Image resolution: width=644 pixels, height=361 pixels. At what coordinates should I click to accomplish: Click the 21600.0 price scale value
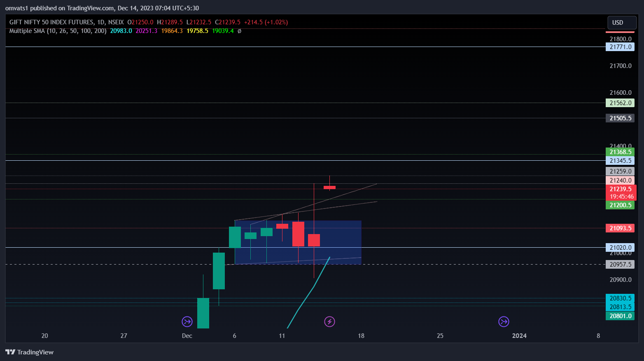pyautogui.click(x=621, y=93)
